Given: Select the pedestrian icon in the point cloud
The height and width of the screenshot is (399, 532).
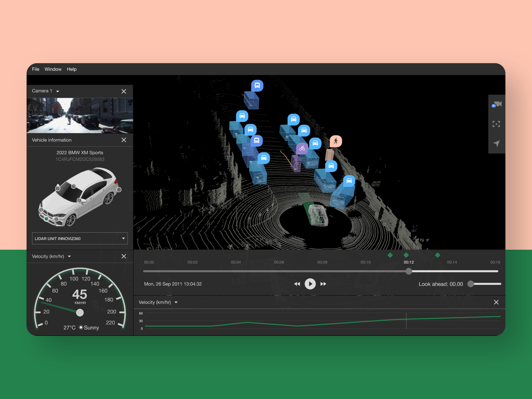Looking at the screenshot, I should [x=336, y=141].
